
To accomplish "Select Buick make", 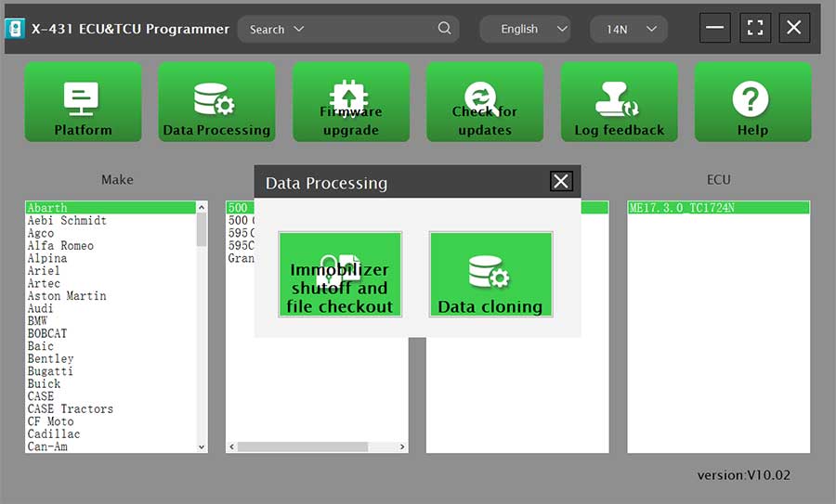I will point(111,383).
